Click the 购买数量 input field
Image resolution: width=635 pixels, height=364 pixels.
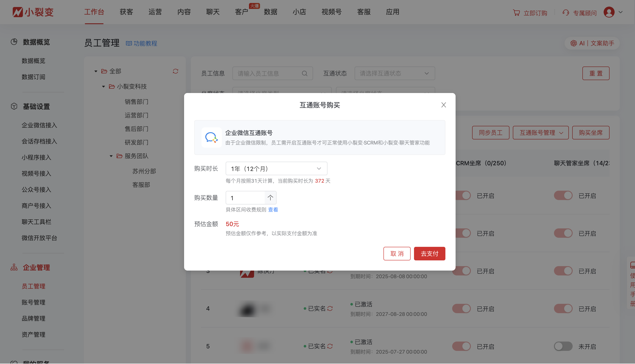click(x=245, y=198)
